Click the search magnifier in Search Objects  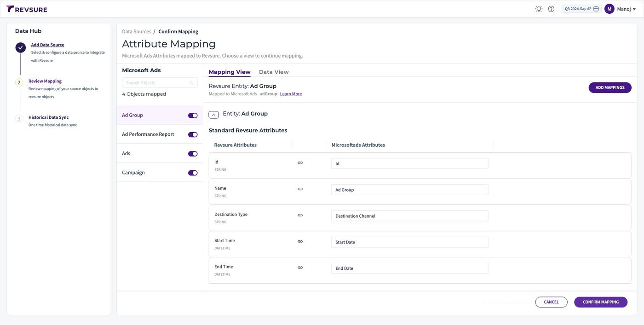[x=191, y=83]
